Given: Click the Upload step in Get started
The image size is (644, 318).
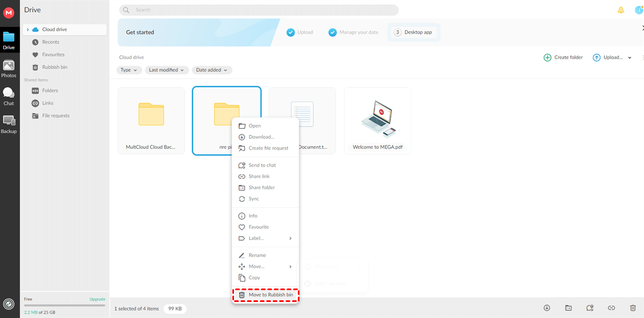Looking at the screenshot, I should (x=299, y=32).
